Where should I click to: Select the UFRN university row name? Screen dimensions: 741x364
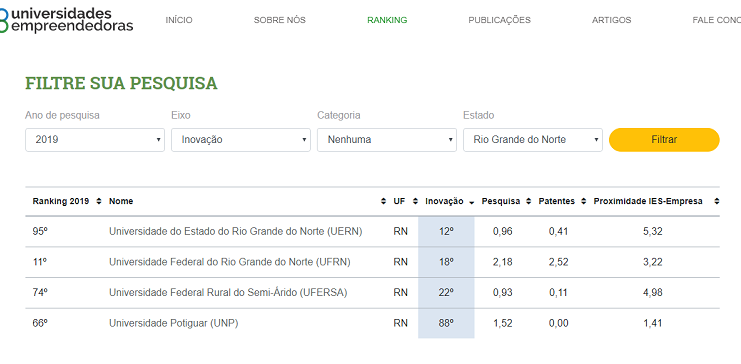pyautogui.click(x=230, y=262)
